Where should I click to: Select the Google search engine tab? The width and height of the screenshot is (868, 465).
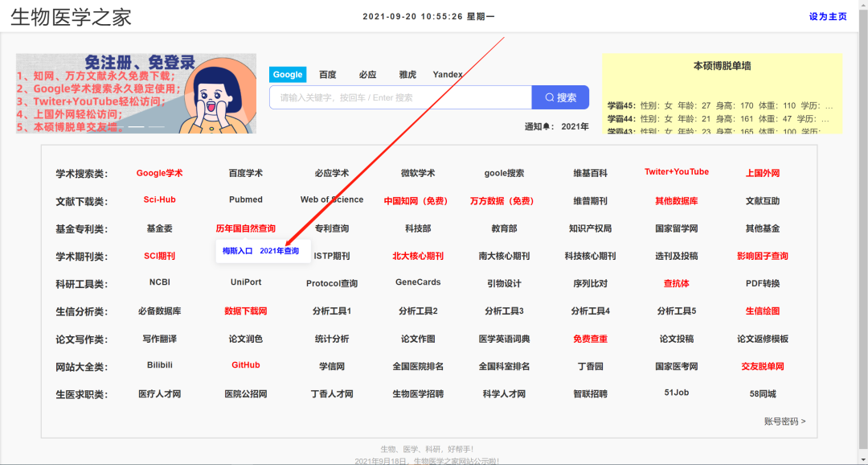(288, 74)
